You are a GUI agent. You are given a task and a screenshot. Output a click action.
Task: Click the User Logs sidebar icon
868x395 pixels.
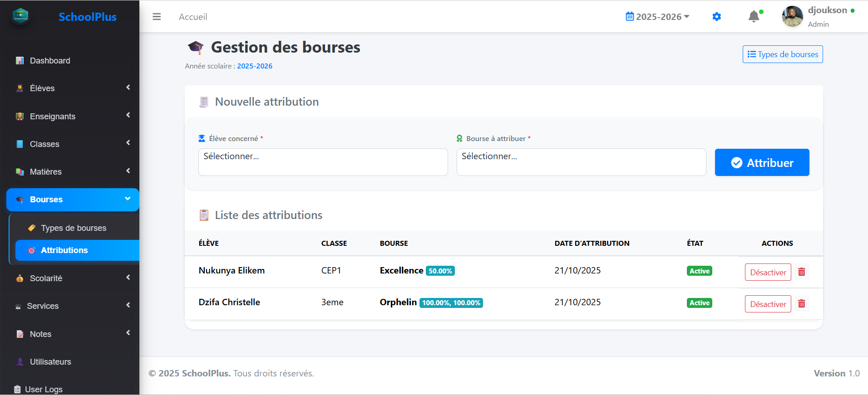click(x=17, y=389)
